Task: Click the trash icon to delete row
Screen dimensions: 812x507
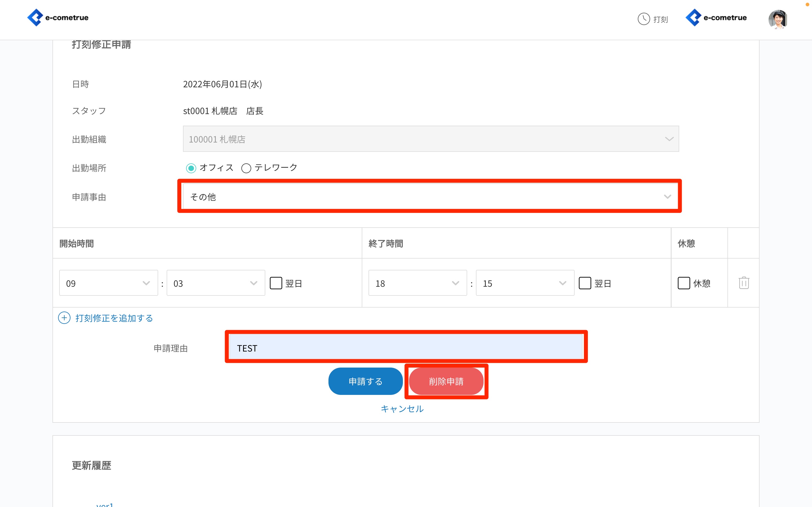Action: pos(743,283)
